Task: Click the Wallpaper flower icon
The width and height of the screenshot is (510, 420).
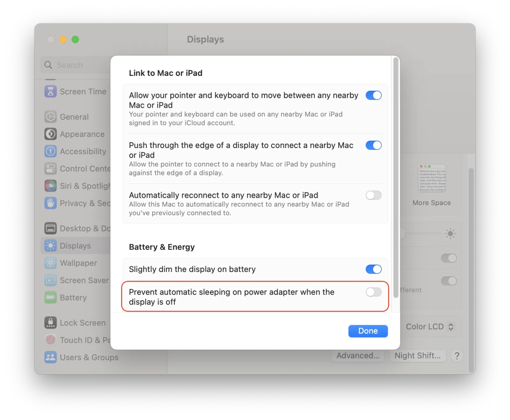Action: coord(50,263)
